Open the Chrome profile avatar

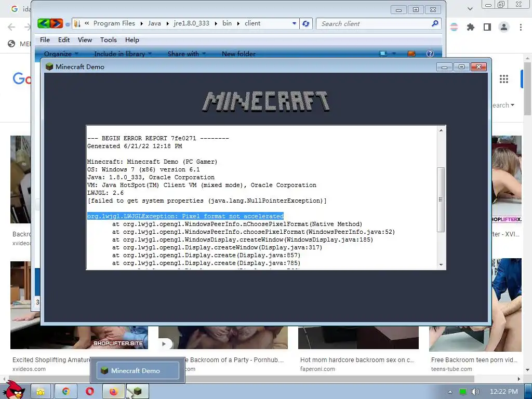coord(504,27)
